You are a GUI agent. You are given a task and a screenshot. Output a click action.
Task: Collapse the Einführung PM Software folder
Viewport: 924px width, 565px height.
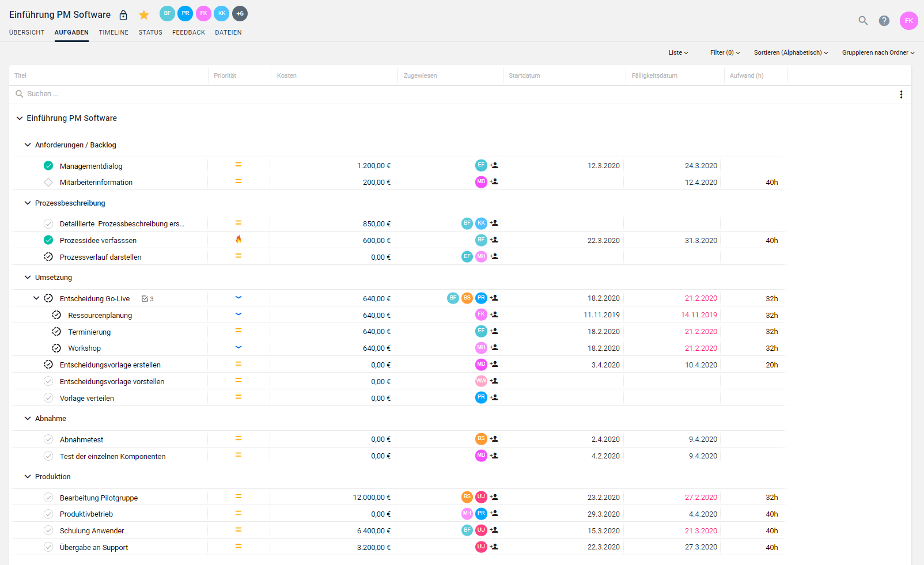click(20, 118)
